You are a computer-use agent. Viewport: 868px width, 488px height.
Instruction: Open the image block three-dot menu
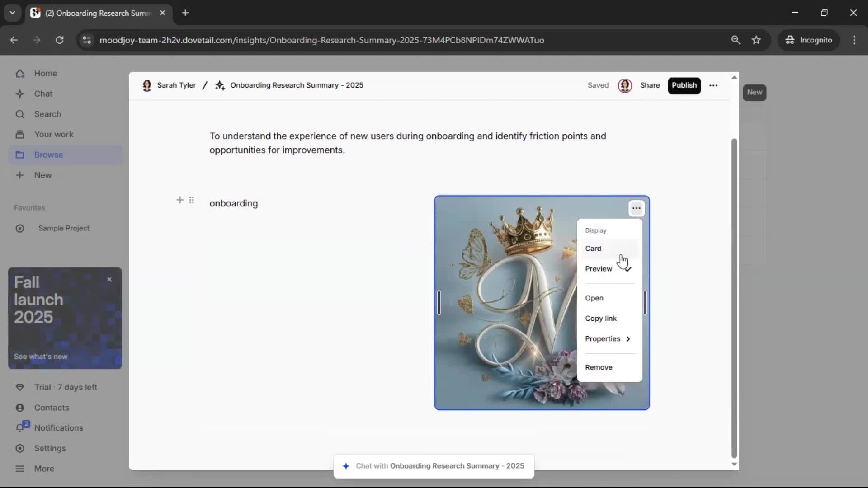coord(636,208)
